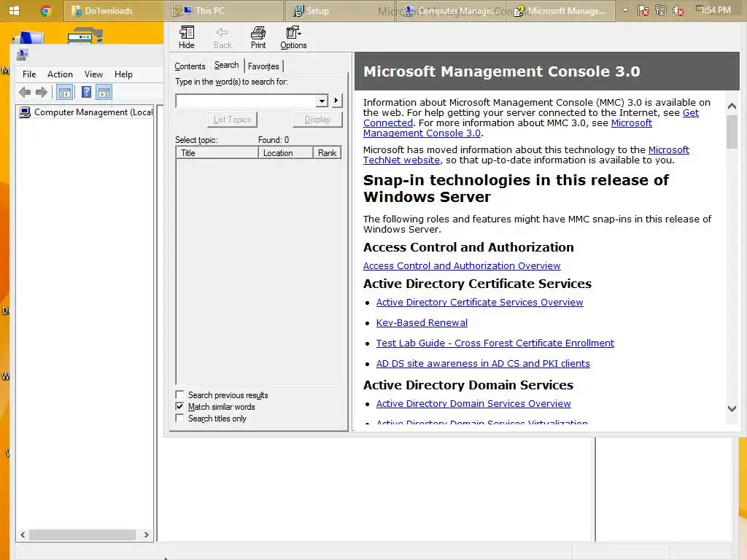Hide the help navigation pane
The height and width of the screenshot is (560, 747).
click(x=186, y=38)
